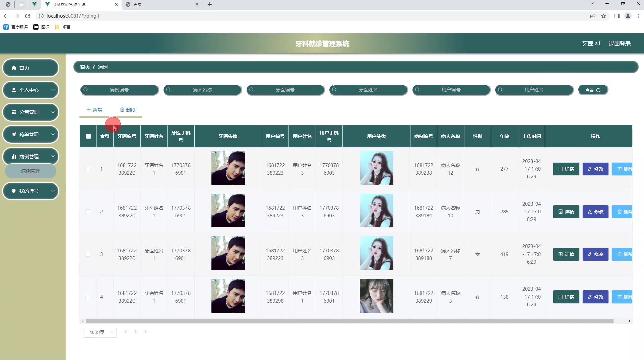Image resolution: width=644 pixels, height=360 pixels.
Task: Go to next page in pagination
Action: tap(145, 332)
